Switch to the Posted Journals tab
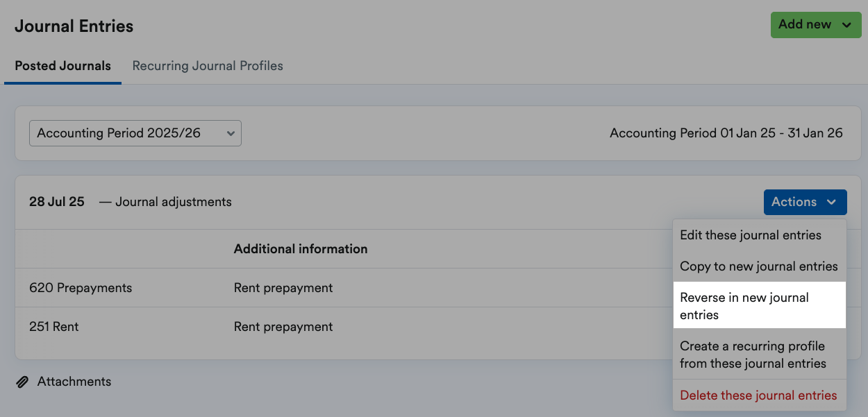This screenshot has height=417, width=868. tap(62, 66)
